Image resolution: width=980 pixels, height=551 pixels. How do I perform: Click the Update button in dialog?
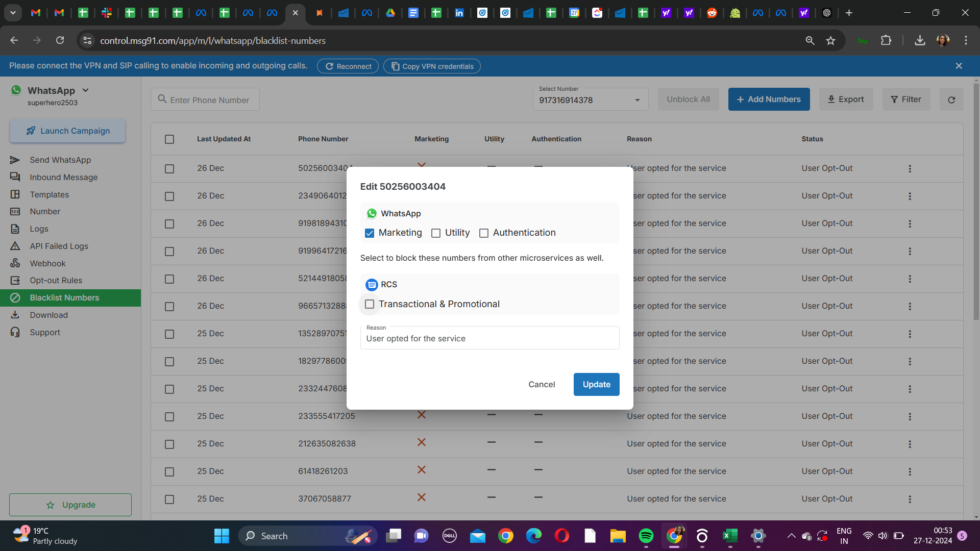click(x=596, y=384)
